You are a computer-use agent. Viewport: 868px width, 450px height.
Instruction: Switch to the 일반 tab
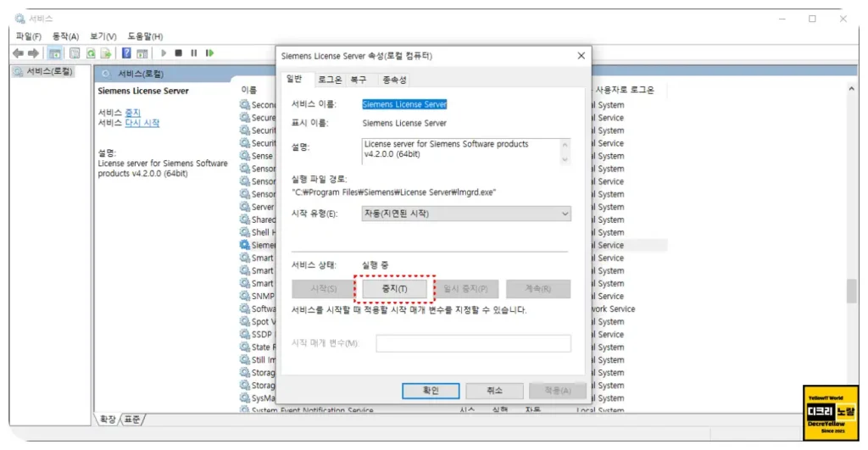[x=294, y=79]
